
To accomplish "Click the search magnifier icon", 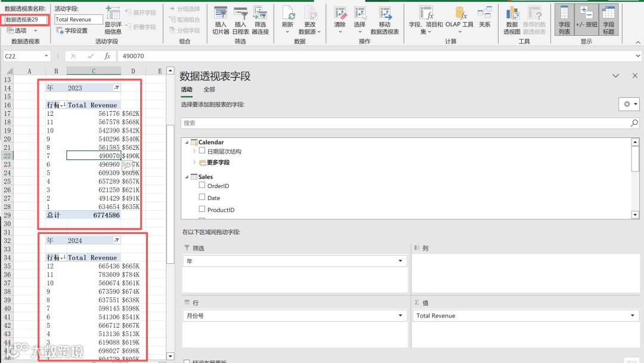I will [x=634, y=123].
